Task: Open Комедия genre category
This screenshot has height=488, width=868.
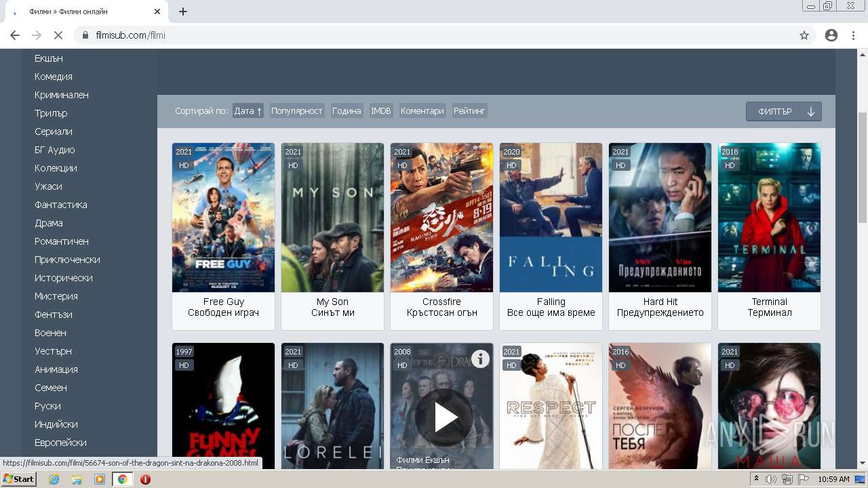Action: [x=54, y=77]
